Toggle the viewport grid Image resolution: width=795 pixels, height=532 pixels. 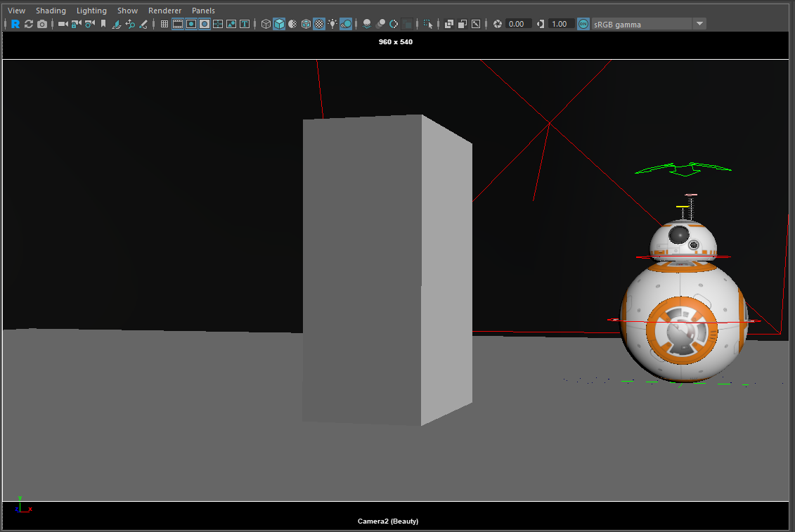(x=164, y=24)
